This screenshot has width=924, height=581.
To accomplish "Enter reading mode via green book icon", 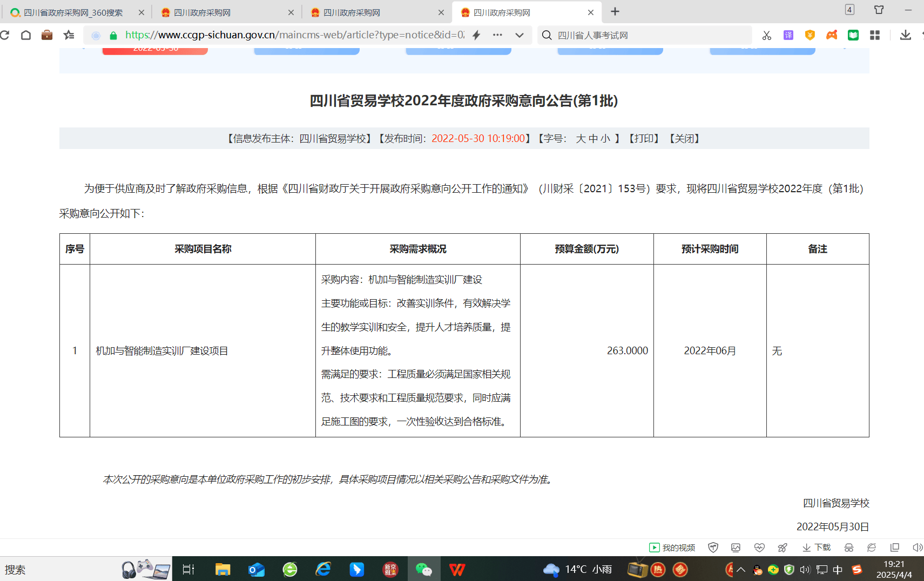I will pos(853,35).
